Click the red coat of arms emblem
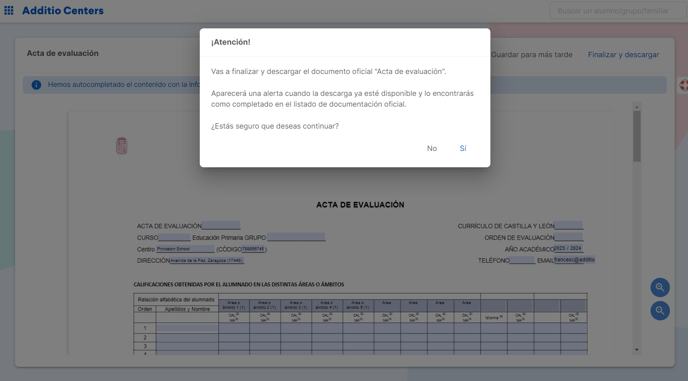The width and height of the screenshot is (688, 381). (x=122, y=146)
